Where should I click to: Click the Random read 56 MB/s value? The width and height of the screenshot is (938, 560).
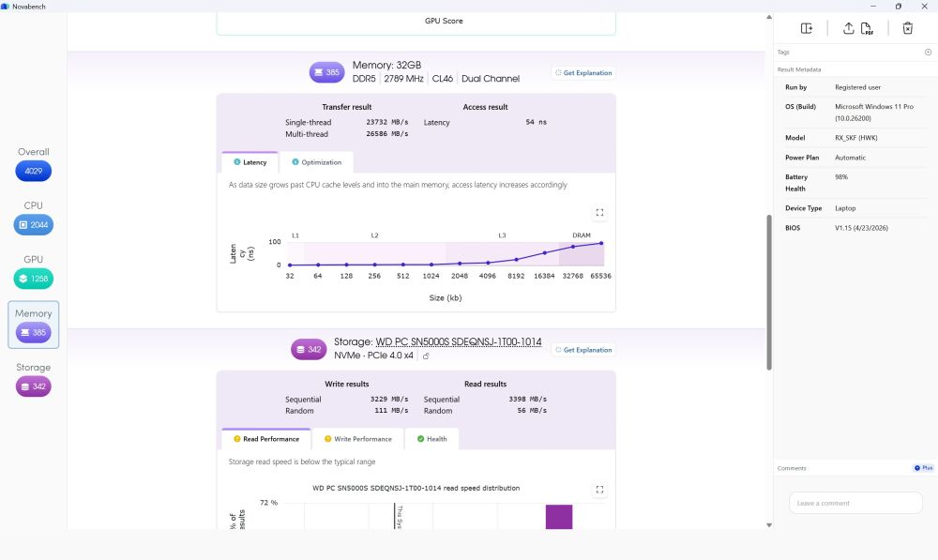pyautogui.click(x=532, y=411)
